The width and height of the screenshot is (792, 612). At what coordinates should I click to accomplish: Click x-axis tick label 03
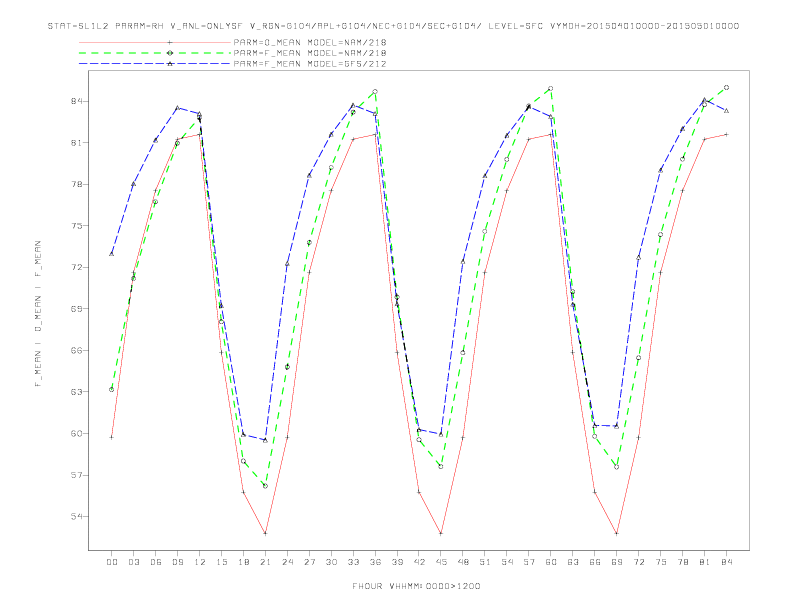click(133, 562)
